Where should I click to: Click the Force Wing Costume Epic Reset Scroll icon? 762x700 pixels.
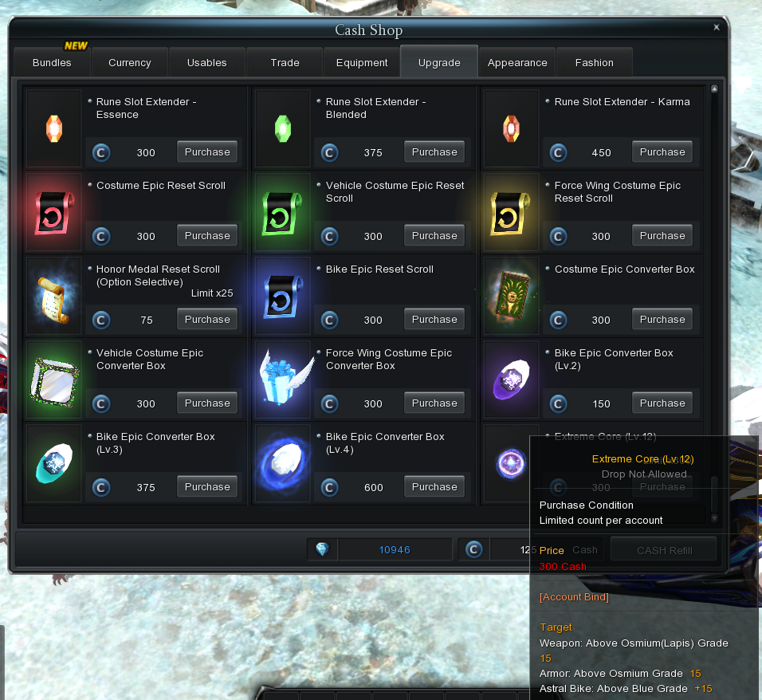point(512,211)
